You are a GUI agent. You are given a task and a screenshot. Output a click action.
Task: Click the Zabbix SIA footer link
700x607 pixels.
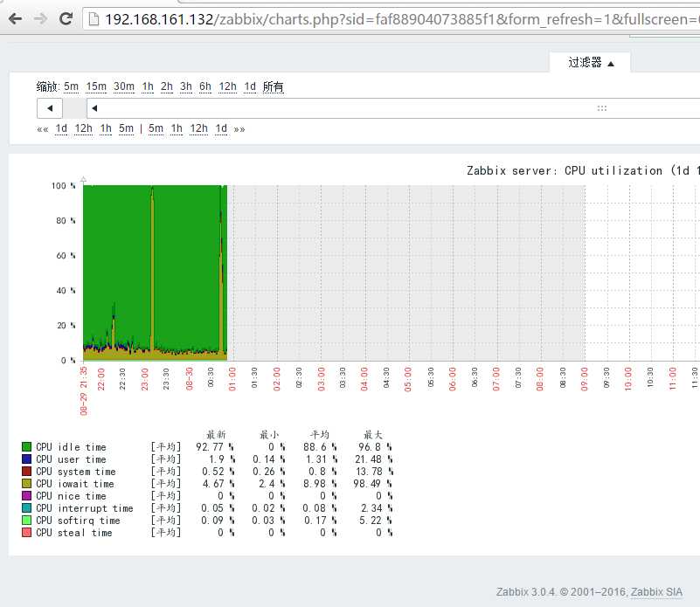(656, 592)
